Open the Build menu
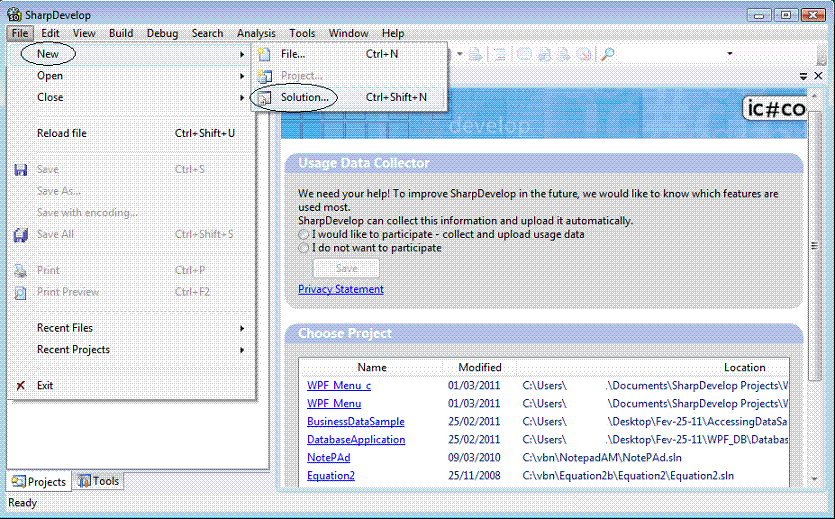Viewport: 835px width, 519px height. coord(121,33)
